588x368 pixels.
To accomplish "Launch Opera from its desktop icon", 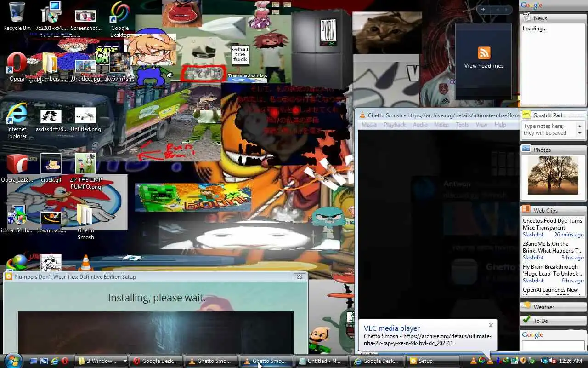I will pos(17,67).
